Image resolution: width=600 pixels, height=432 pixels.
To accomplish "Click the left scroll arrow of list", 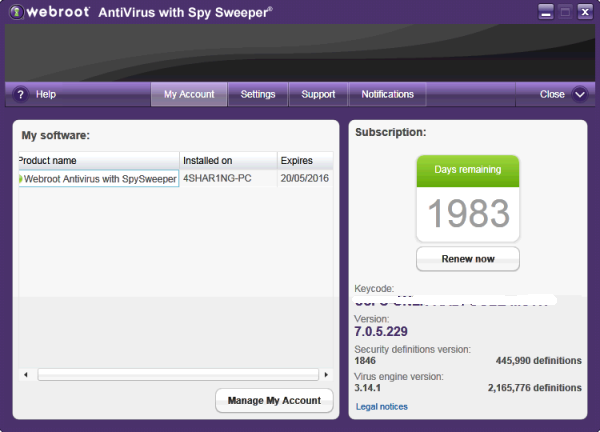I will (25, 375).
